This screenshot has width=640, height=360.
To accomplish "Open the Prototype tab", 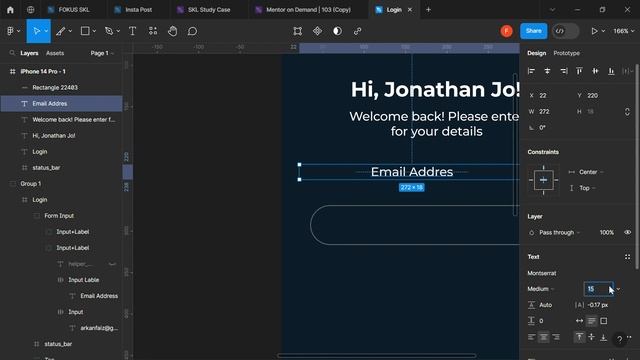I will 566,53.
